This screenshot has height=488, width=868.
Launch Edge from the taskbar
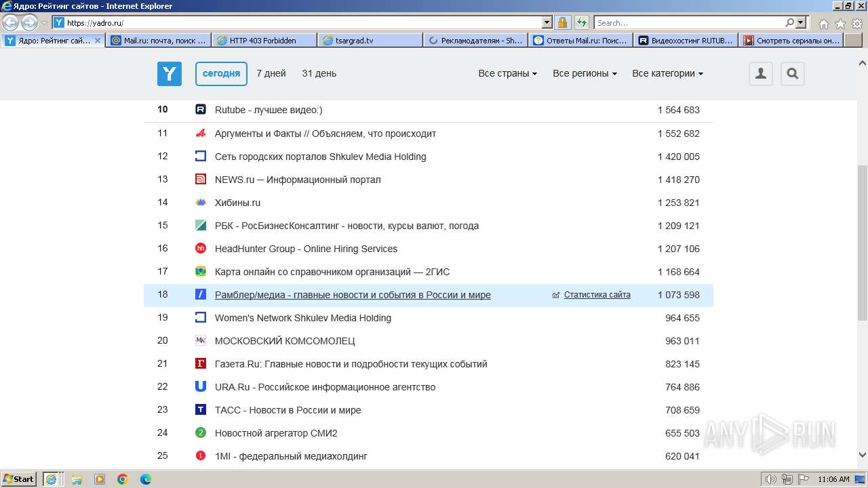click(x=146, y=479)
